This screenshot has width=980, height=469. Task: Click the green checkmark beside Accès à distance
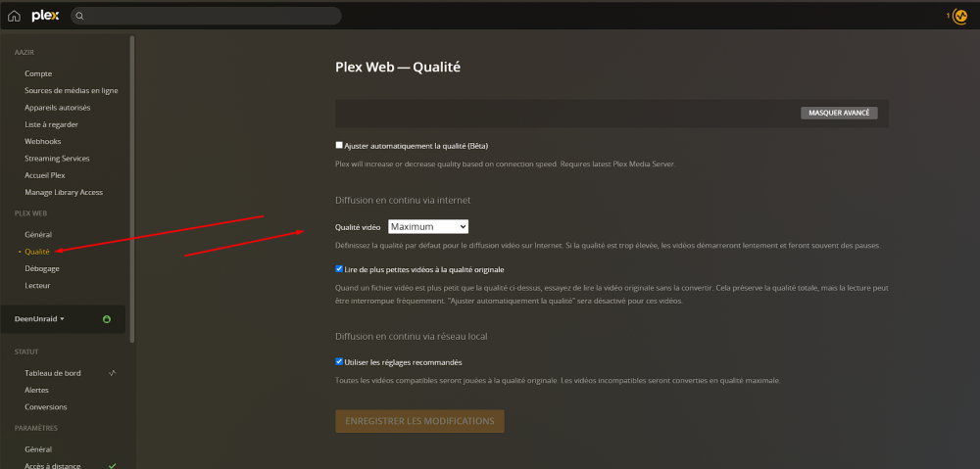113,466
